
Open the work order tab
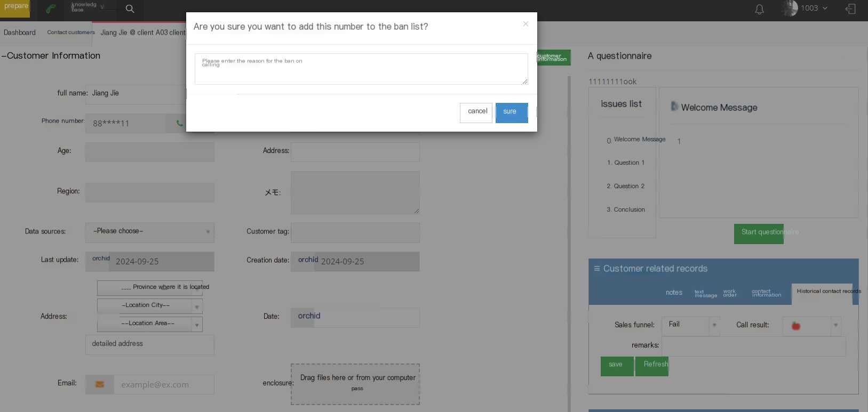pos(730,293)
